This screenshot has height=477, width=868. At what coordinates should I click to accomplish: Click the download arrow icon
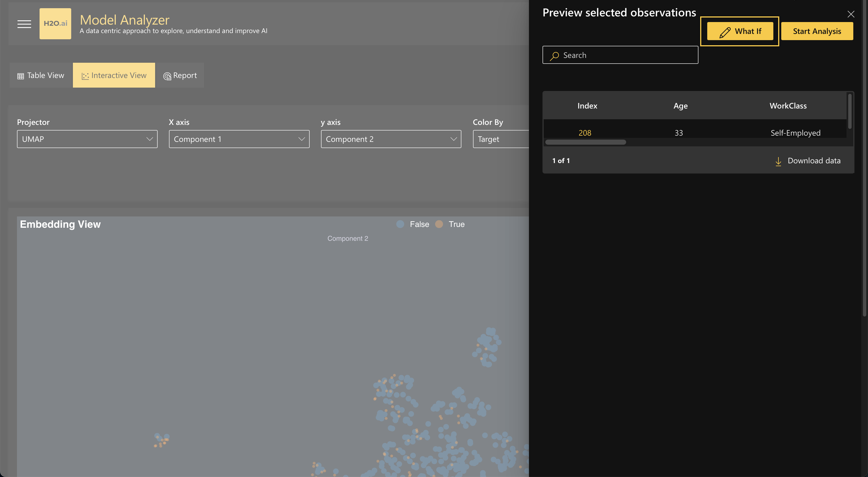(x=778, y=161)
